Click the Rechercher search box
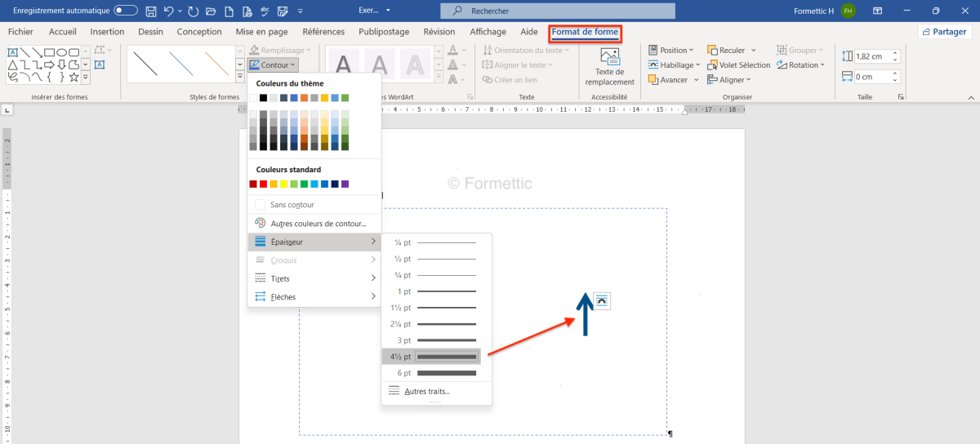This screenshot has width=980, height=444. [558, 11]
